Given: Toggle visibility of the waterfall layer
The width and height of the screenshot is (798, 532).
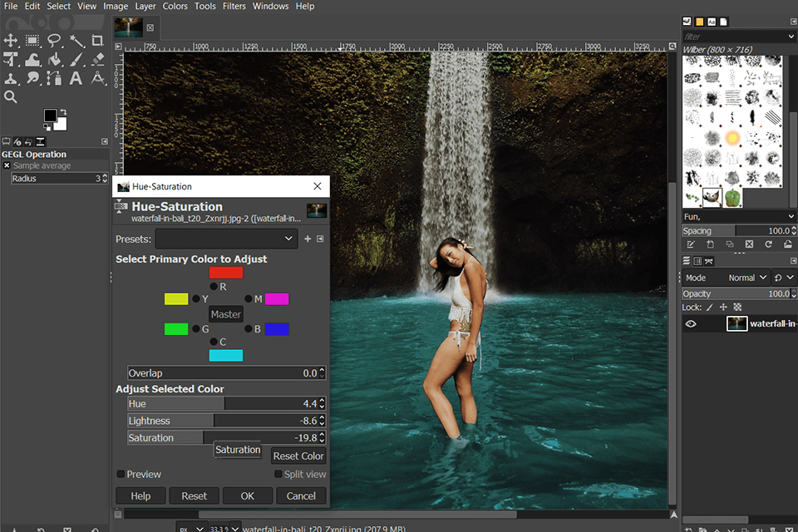Looking at the screenshot, I should click(x=691, y=324).
